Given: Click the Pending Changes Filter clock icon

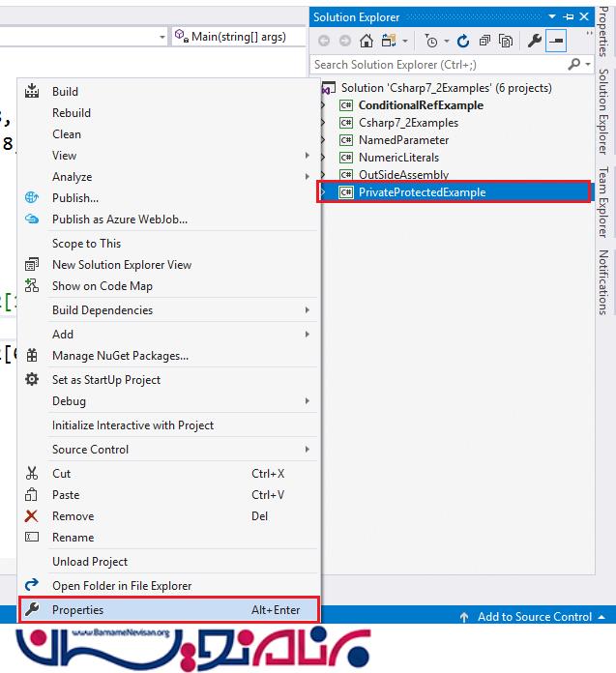Looking at the screenshot, I should coord(430,41).
